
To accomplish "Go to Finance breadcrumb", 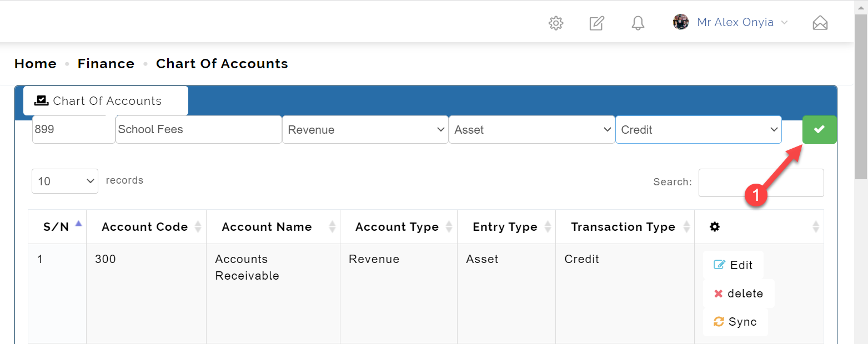I will pos(106,64).
